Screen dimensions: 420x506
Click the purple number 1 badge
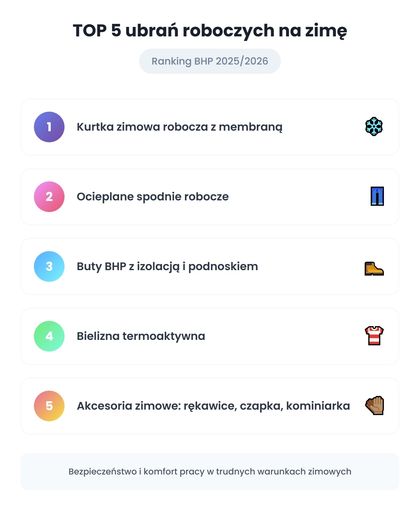coord(49,127)
